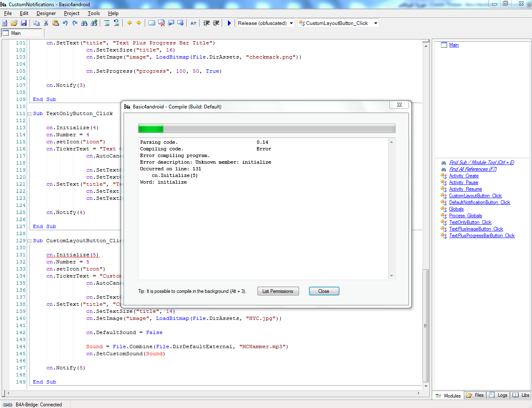Jump to TextOnlyButton_Click in the sub list
The width and height of the screenshot is (532, 408).
point(470,222)
